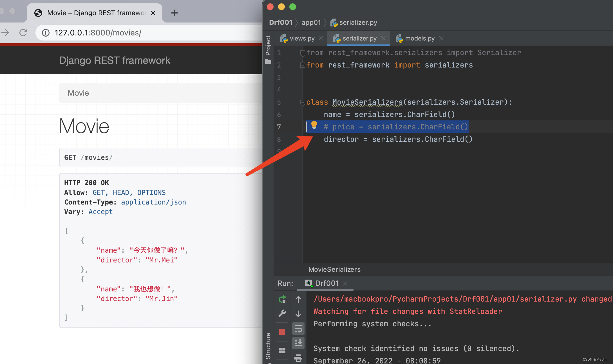The image size is (613, 364).
Task: Click the browser forward arrow
Action: point(5,33)
